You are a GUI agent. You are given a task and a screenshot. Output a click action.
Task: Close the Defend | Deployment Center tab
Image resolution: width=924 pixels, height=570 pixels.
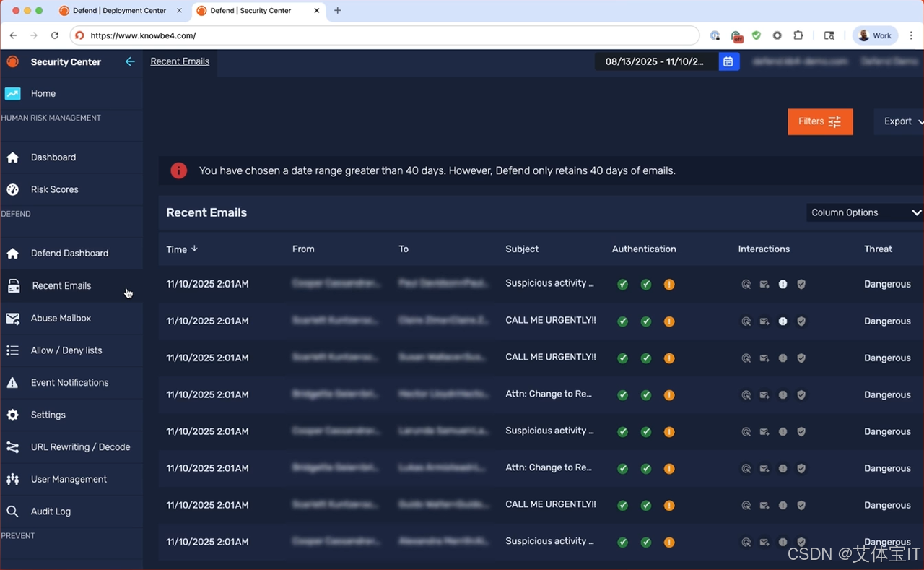coord(179,11)
